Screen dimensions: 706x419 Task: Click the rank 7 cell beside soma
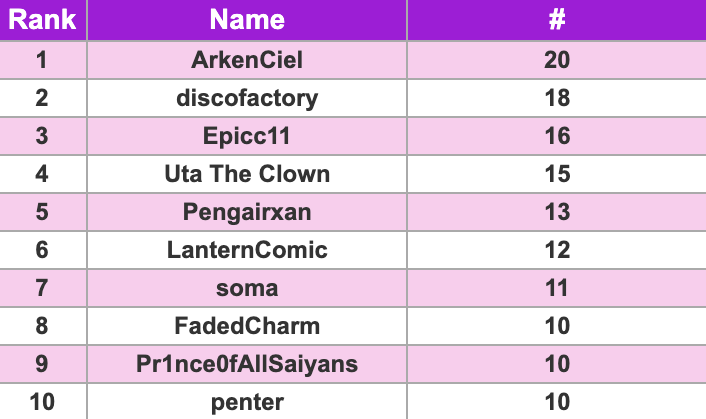click(42, 288)
